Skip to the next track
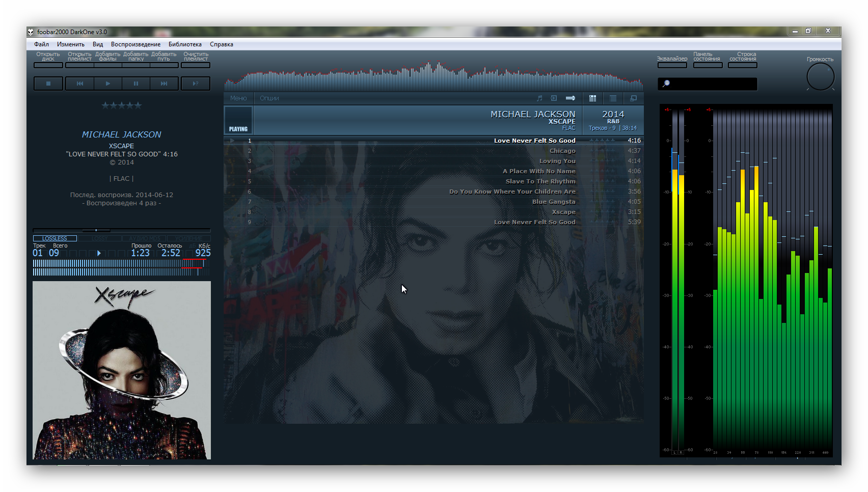The height and width of the screenshot is (492, 868). tap(164, 84)
